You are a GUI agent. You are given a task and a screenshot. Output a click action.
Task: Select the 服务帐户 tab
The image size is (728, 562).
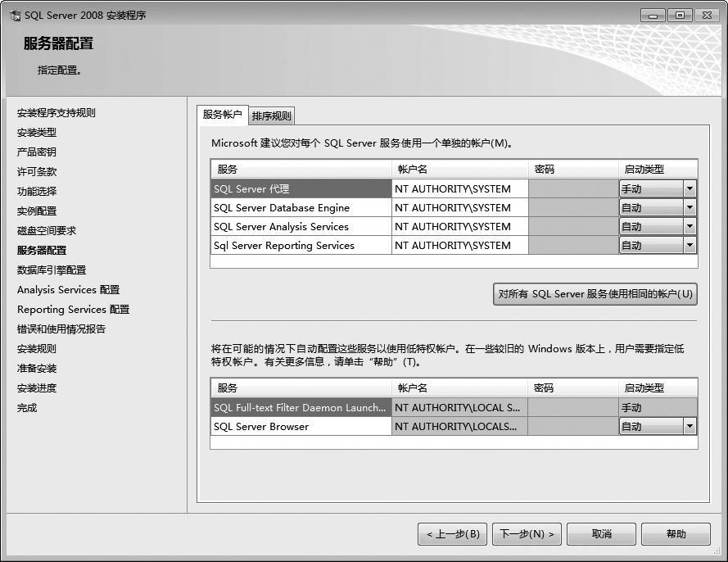[223, 115]
